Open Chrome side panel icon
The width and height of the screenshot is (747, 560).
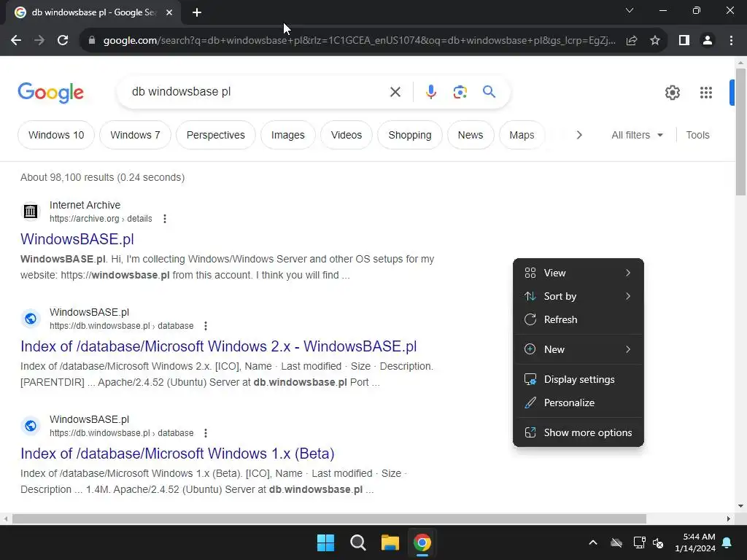coord(684,41)
